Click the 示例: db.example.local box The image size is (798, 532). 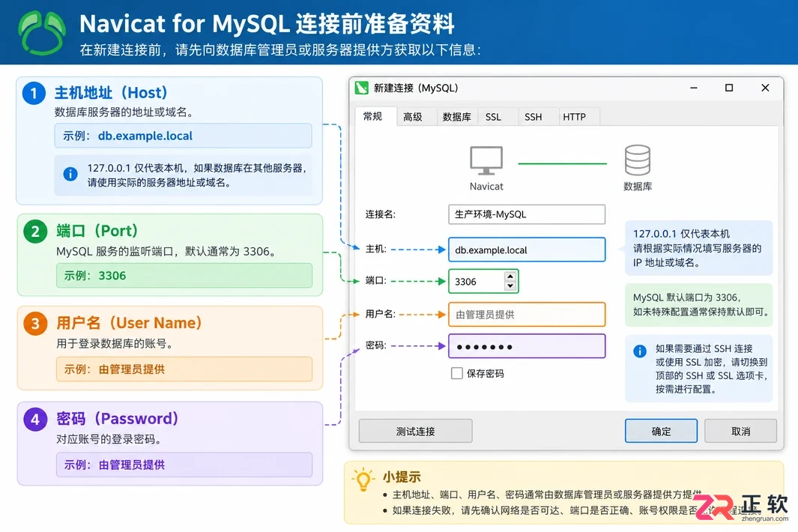(x=184, y=136)
